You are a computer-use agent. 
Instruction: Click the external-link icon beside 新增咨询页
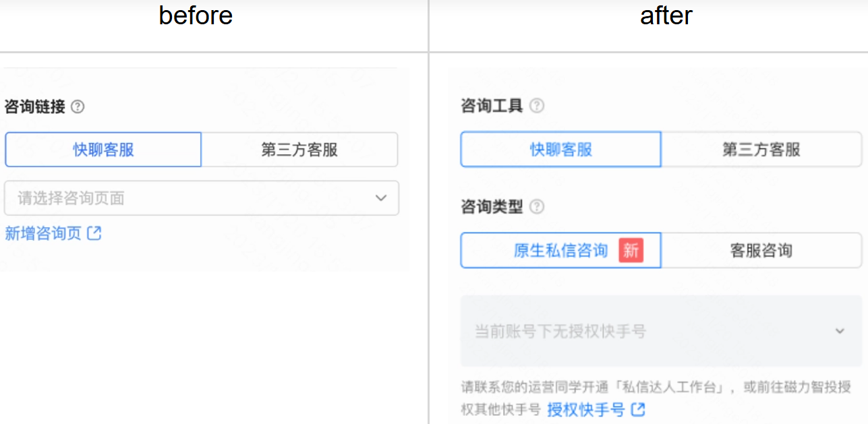[94, 232]
